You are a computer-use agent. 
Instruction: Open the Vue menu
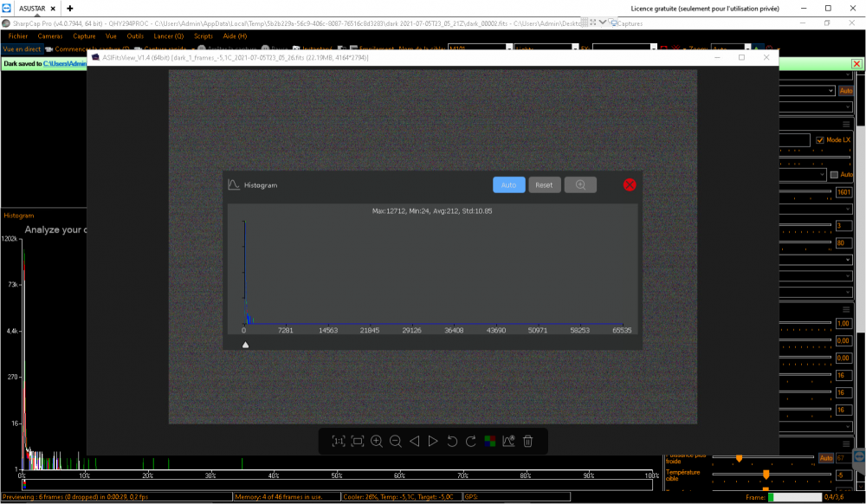(111, 36)
